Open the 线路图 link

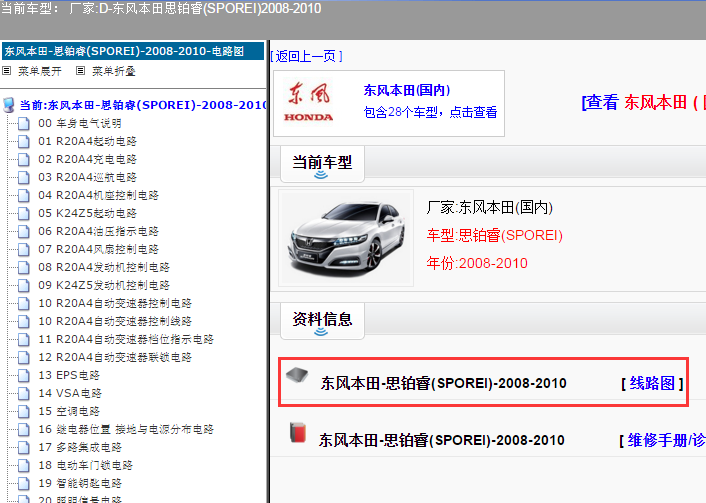point(652,383)
